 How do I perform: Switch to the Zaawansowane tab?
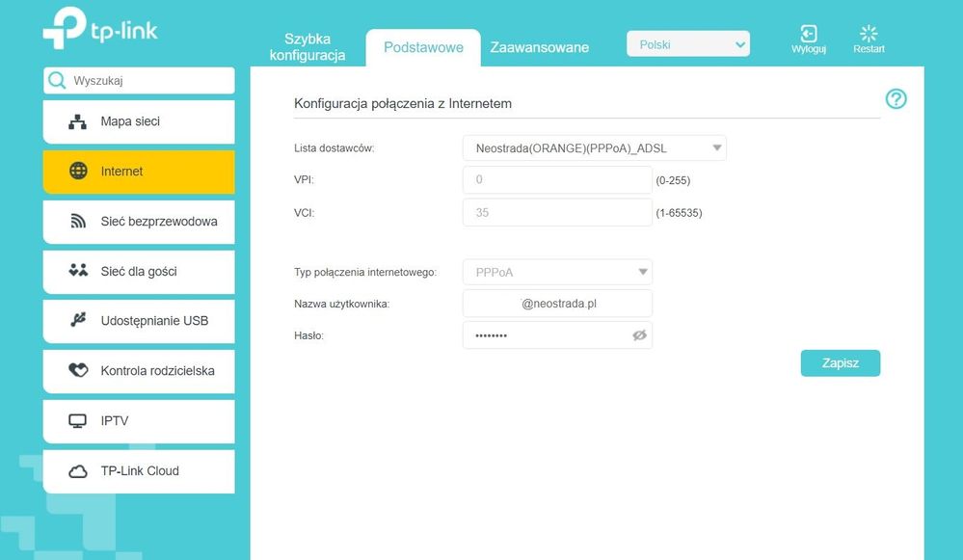pyautogui.click(x=539, y=47)
